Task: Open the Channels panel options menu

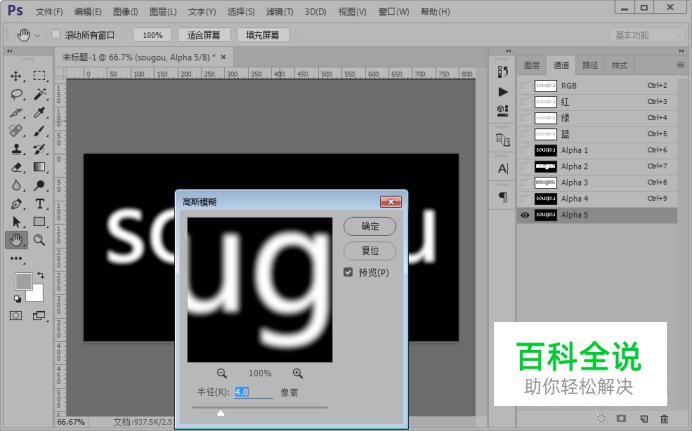Action: coord(680,65)
